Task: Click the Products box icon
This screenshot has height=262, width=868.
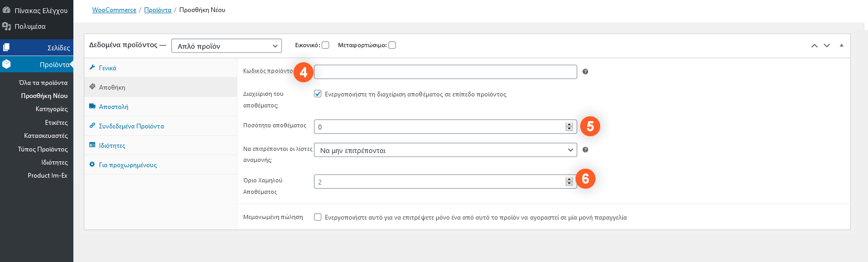Action: click(x=6, y=64)
